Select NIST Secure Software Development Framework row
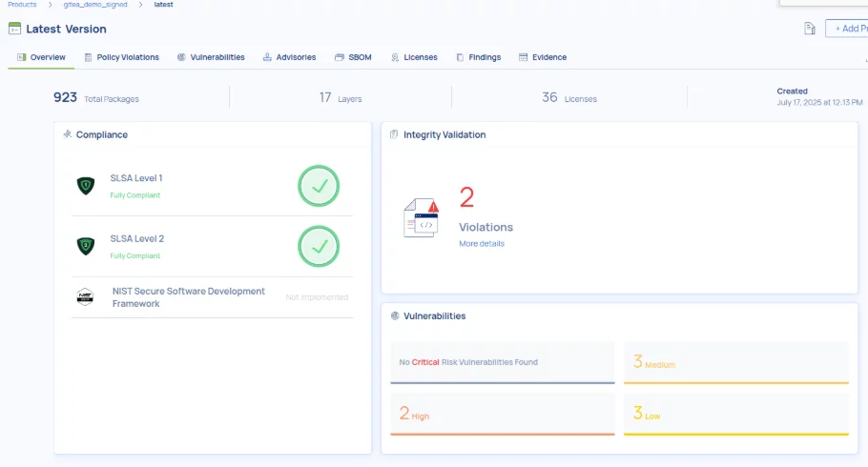868x467 pixels. coord(212,297)
